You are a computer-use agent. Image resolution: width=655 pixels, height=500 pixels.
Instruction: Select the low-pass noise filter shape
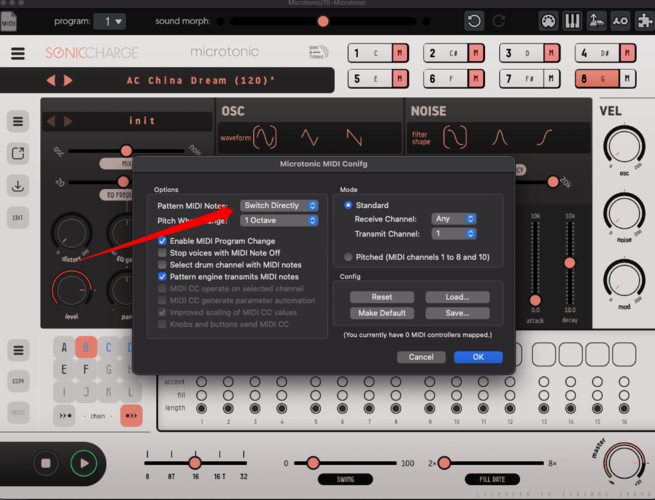[x=455, y=137]
